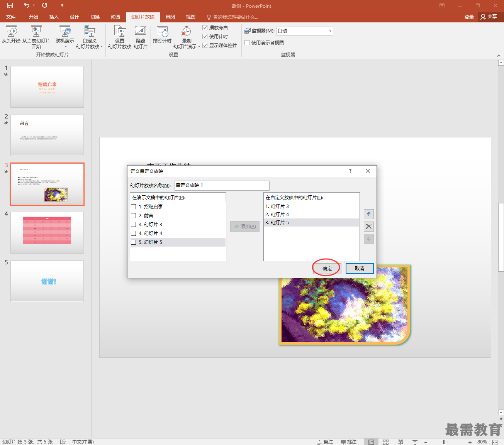Viewport: 504px width, 445px height.
Task: Select 1. 幻灯片 3 in the custom show list
Action: point(311,206)
